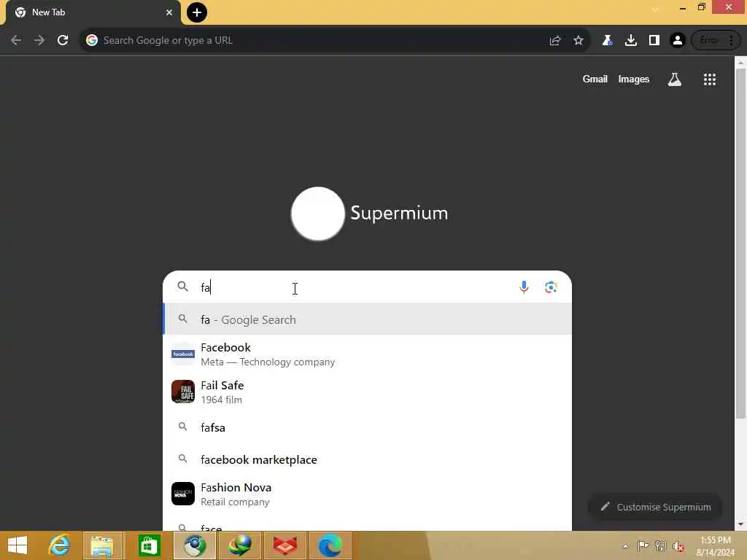Select the 'fafsa' suggestion
Screen dimensions: 747x560
(368, 427)
